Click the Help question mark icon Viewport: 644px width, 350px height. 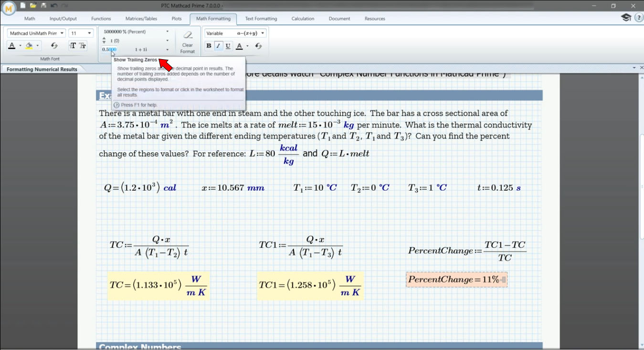coord(638,18)
